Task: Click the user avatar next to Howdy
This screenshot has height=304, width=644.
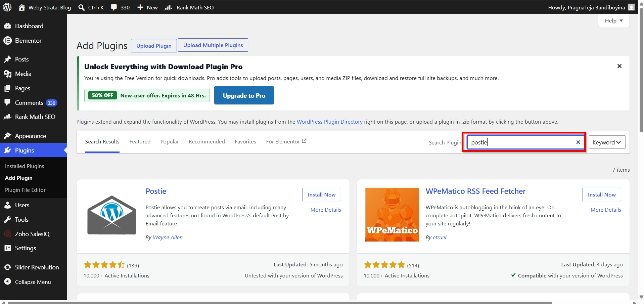Action: [x=631, y=7]
